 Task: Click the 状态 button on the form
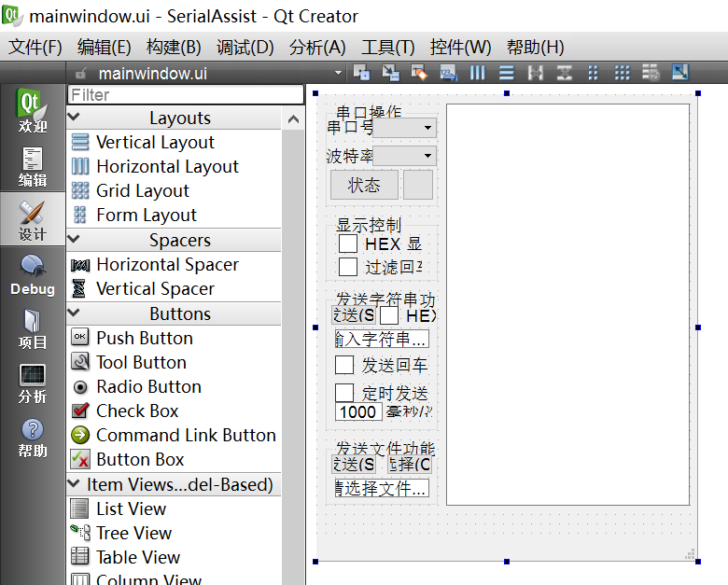coord(364,185)
